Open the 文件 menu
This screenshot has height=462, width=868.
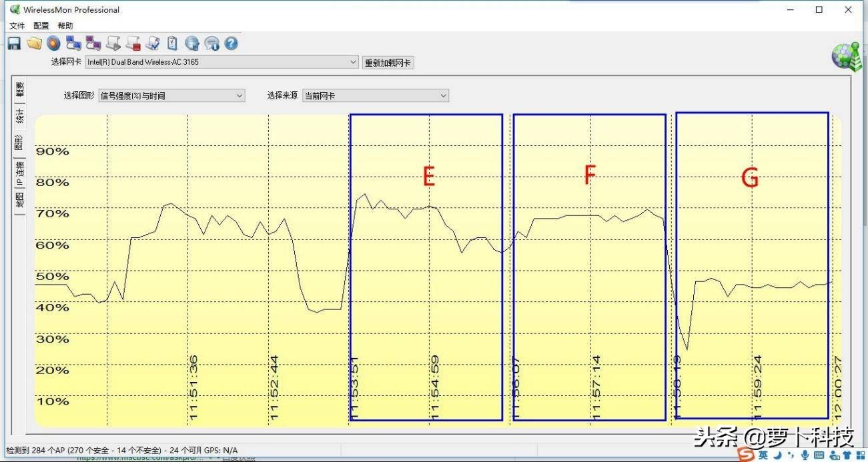click(17, 26)
